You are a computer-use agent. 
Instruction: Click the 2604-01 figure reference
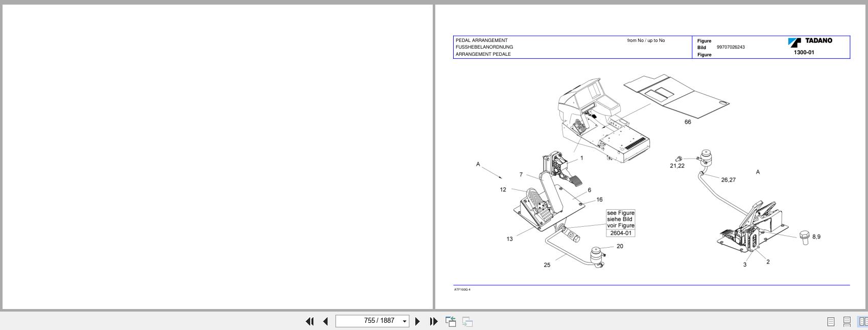click(x=621, y=233)
